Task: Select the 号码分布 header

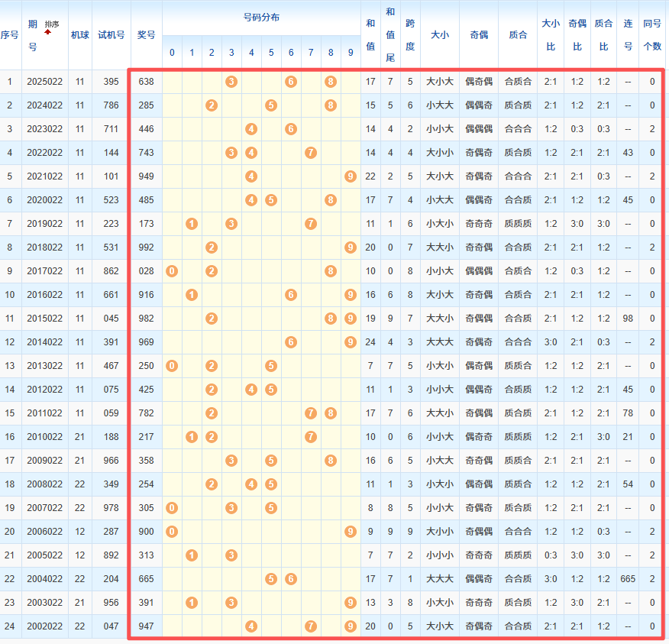Action: [260, 17]
